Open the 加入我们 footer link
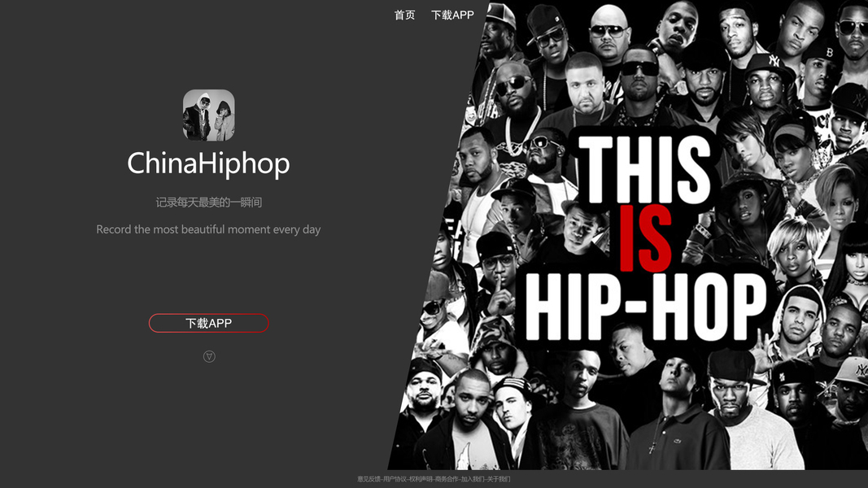The image size is (868, 488). point(473,479)
